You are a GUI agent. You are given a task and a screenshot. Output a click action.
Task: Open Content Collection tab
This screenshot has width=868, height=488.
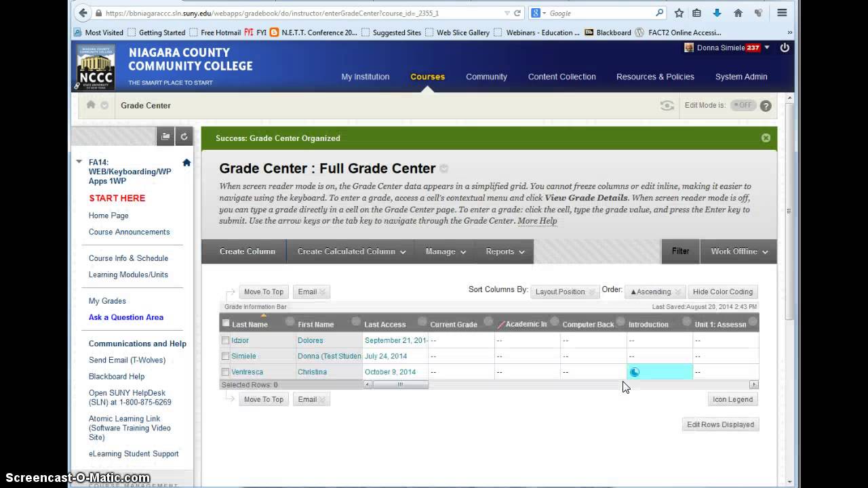(562, 77)
